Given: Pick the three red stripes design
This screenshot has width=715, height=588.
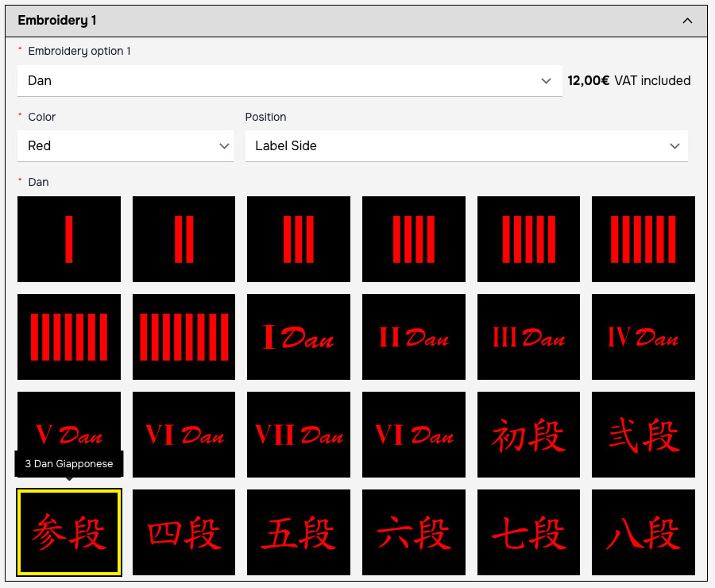Looking at the screenshot, I should [299, 239].
